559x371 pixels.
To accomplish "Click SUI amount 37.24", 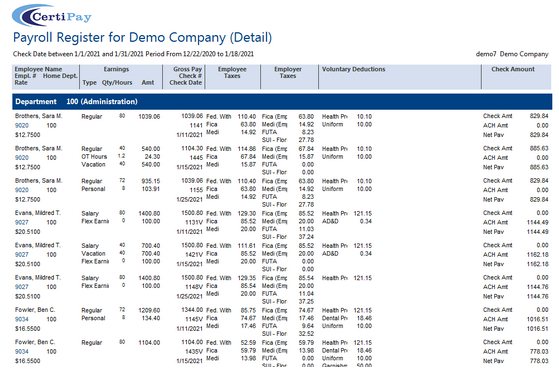I will [x=306, y=237].
